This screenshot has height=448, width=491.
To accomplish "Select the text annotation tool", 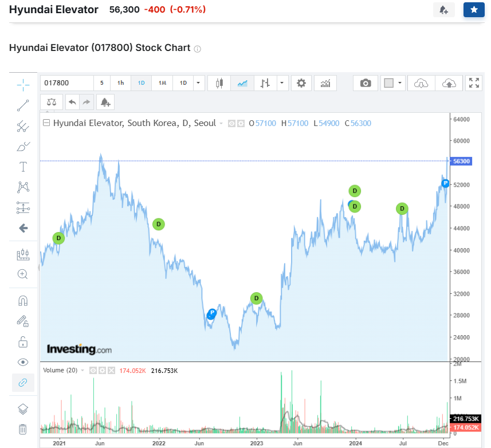I will click(x=23, y=167).
